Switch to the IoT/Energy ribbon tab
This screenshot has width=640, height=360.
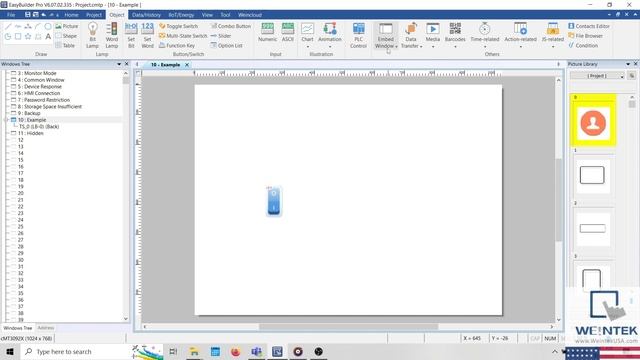click(x=181, y=15)
